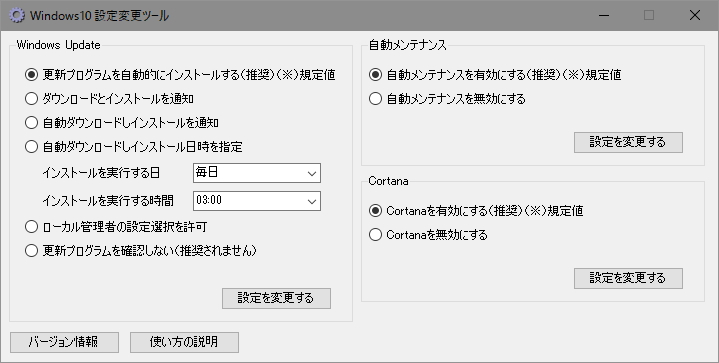This screenshot has width=719, height=363.
Task: Open the インストールを実行する日 dropdown showing 毎日
Action: click(x=257, y=173)
